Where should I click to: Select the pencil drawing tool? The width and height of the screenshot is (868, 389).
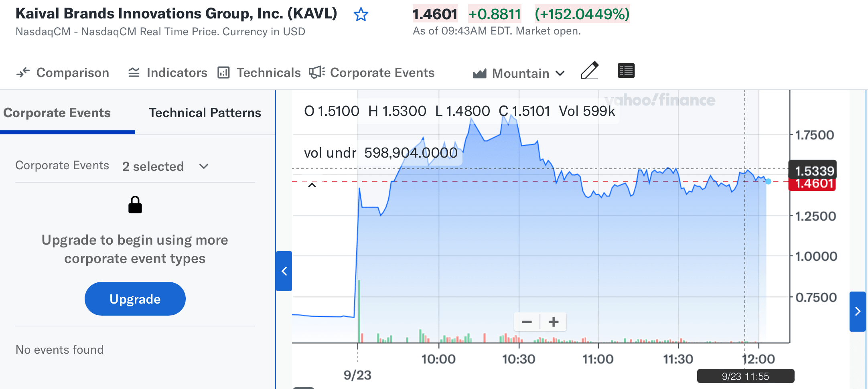pos(590,71)
